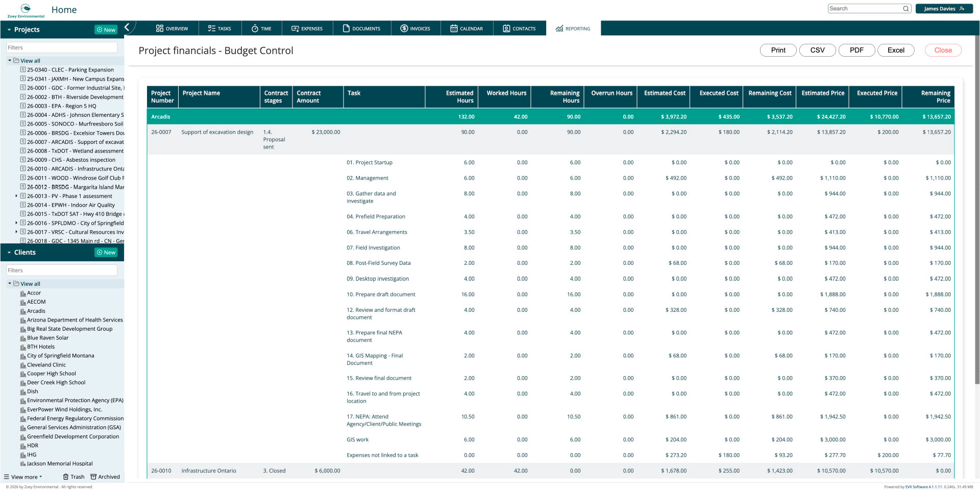
Task: Click the AECOM client building icon
Action: pyautogui.click(x=23, y=302)
